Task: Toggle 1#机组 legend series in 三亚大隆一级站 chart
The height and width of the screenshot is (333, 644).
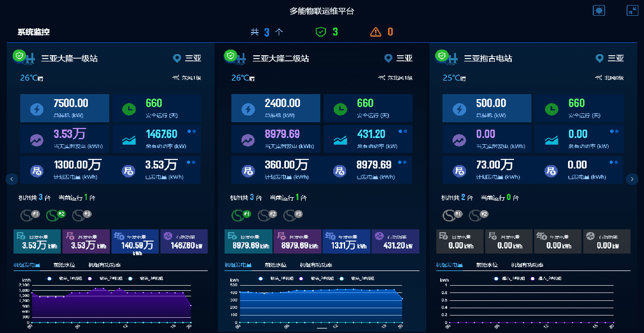Action: coord(63,278)
